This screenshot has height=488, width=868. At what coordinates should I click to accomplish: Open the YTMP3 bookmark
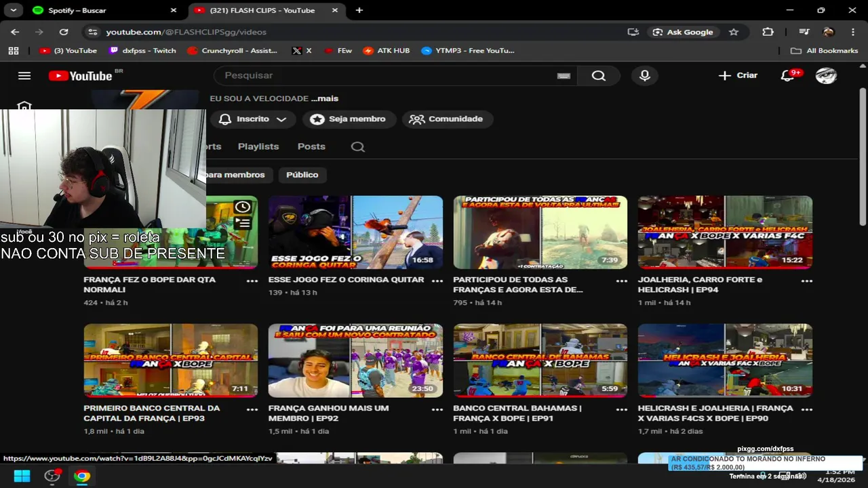469,50
